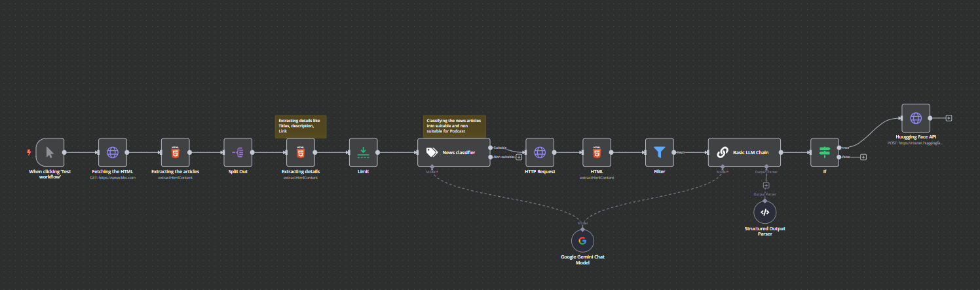Click the 'Fetching the HTML' label
The image size is (980, 290).
[113, 172]
